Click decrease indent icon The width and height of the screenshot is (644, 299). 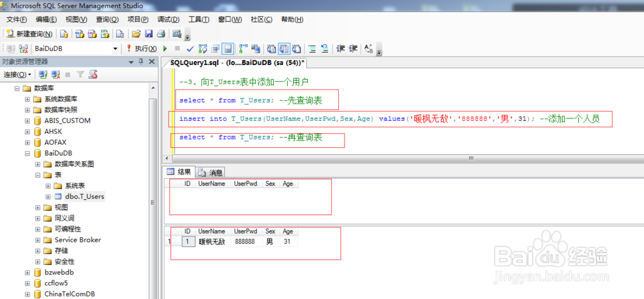click(x=341, y=49)
